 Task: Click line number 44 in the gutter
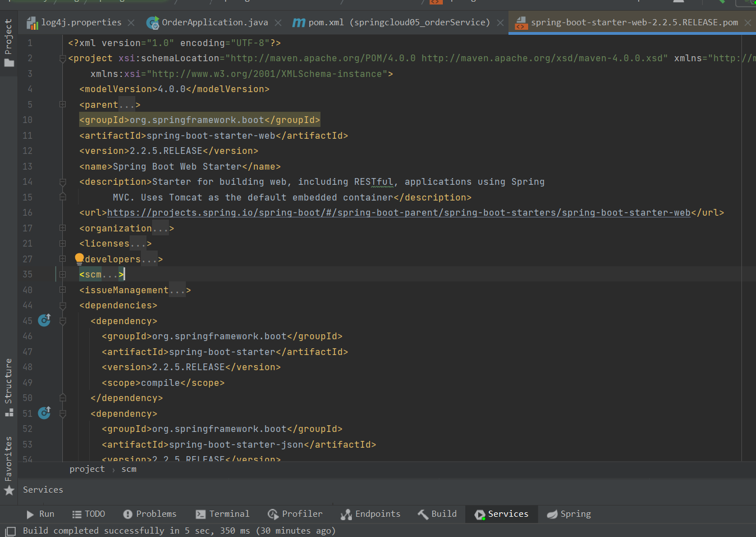click(x=28, y=306)
